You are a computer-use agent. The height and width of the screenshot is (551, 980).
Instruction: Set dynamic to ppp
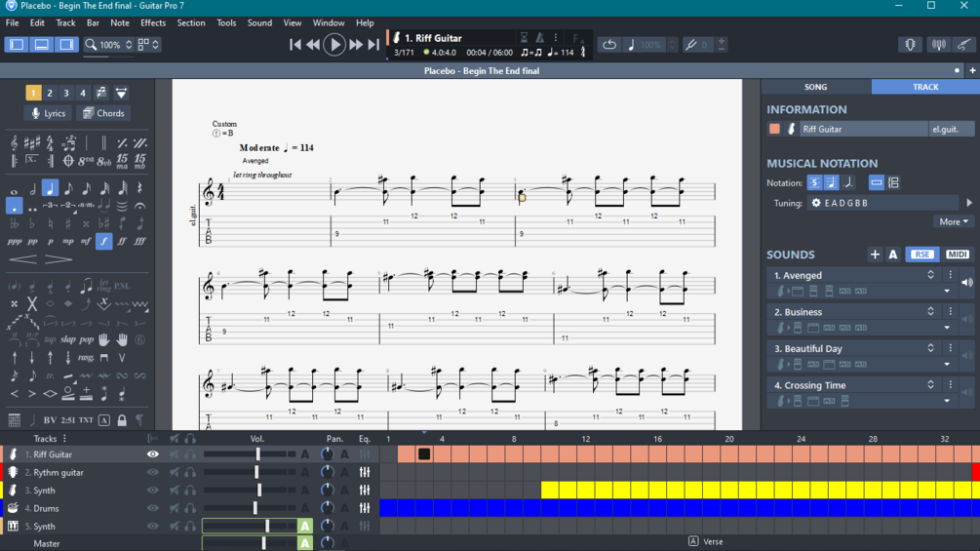click(14, 241)
